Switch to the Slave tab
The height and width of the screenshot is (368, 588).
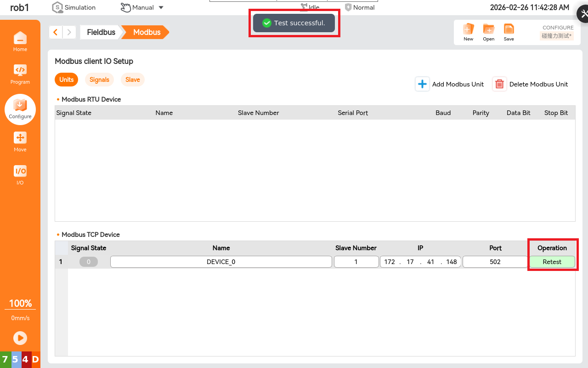(x=132, y=80)
